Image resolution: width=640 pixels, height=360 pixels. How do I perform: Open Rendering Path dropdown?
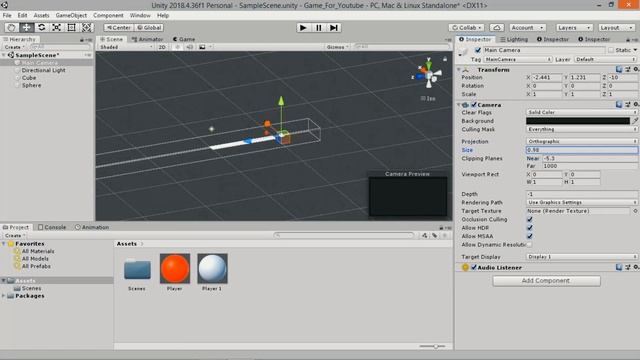coord(582,202)
